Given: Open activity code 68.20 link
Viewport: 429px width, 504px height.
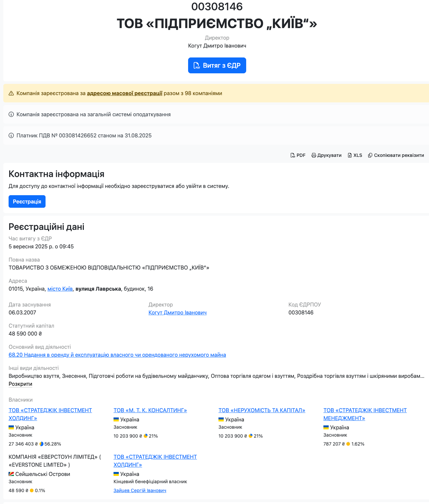Looking at the screenshot, I should [117, 355].
